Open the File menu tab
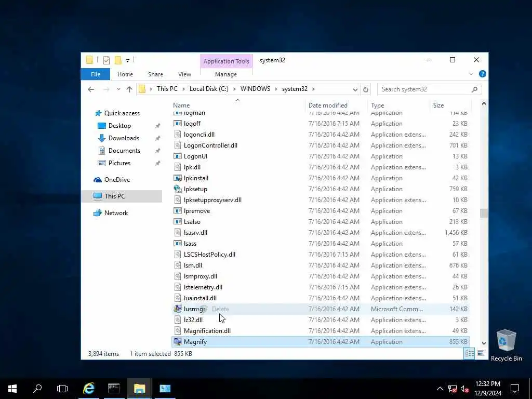 click(x=96, y=74)
